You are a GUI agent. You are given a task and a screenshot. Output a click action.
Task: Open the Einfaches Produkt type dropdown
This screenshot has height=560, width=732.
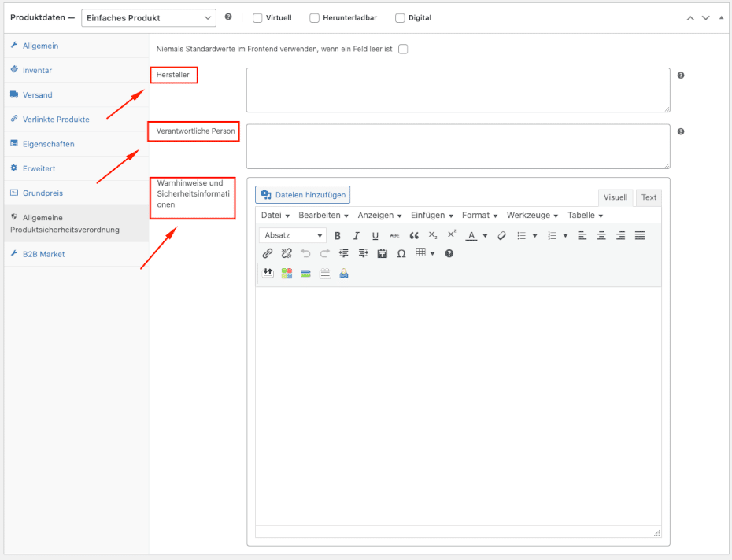click(149, 18)
